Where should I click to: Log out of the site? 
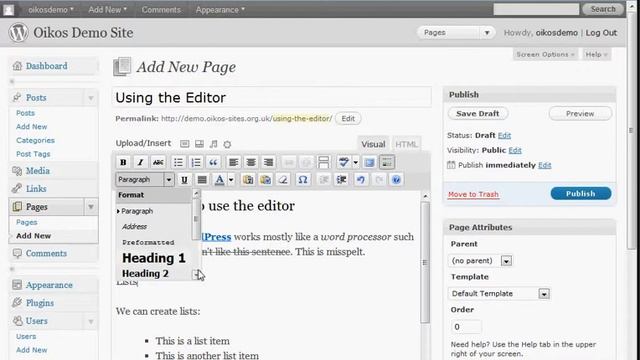[601, 33]
